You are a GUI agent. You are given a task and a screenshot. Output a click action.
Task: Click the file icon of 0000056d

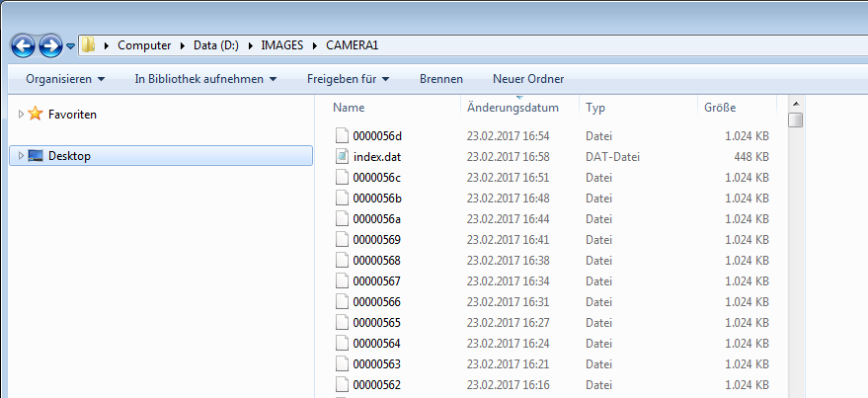(x=343, y=136)
